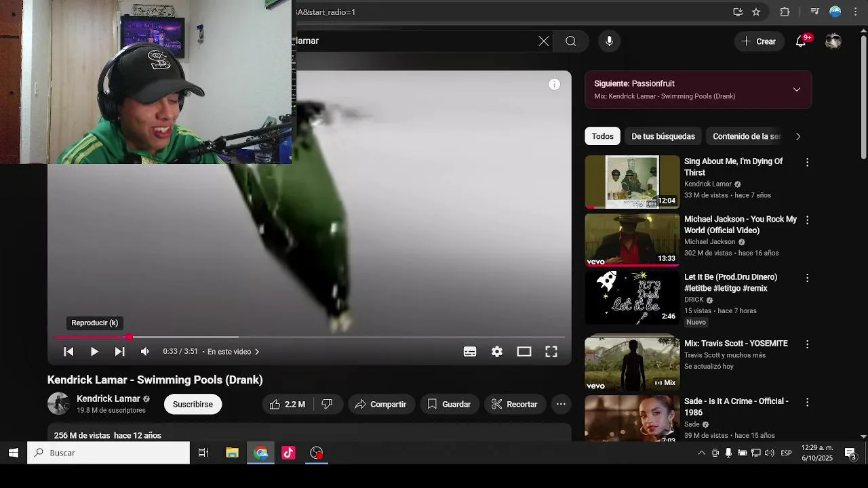The image size is (868, 488).
Task: Mute the video player volume
Action: click(x=144, y=352)
